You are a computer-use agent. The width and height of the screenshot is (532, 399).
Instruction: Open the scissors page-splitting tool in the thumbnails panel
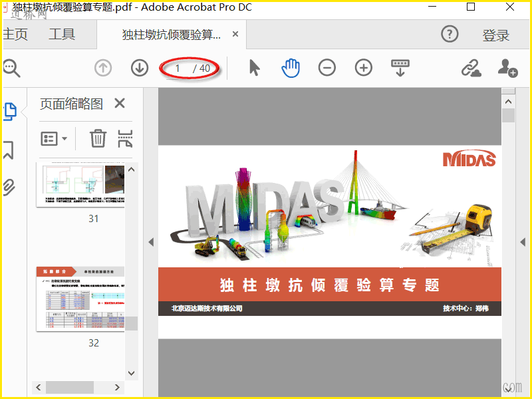coord(125,138)
